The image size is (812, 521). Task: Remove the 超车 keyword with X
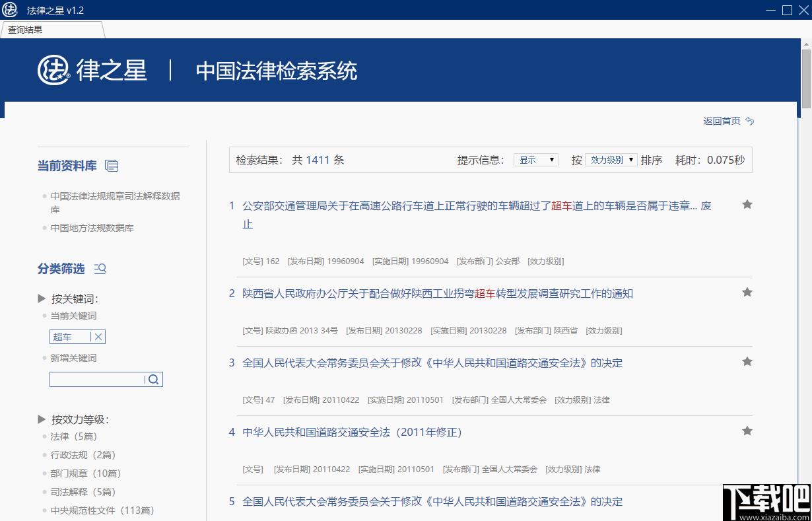(98, 337)
